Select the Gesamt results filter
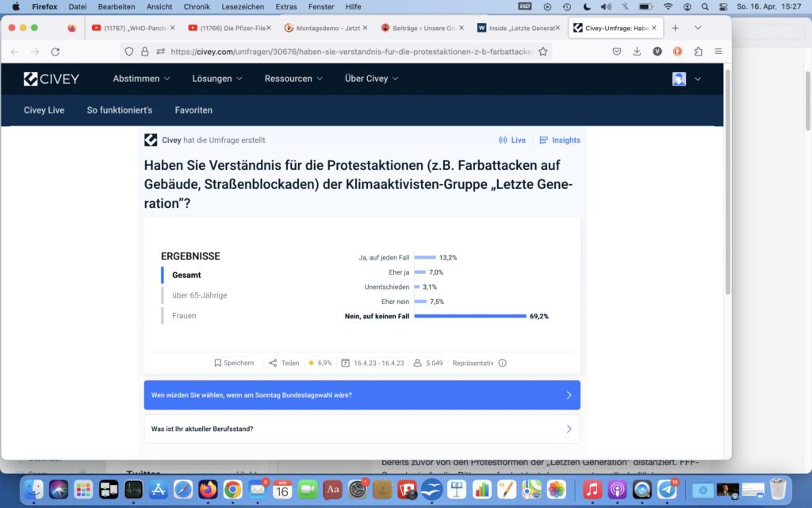 186,275
